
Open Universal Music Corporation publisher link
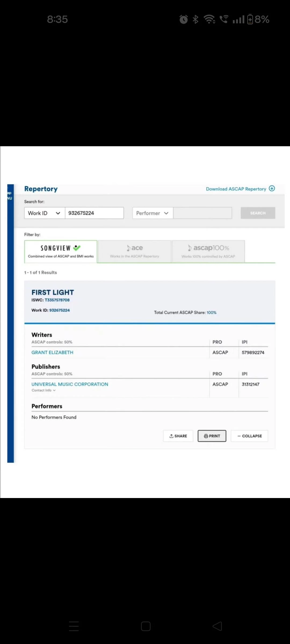click(x=70, y=384)
